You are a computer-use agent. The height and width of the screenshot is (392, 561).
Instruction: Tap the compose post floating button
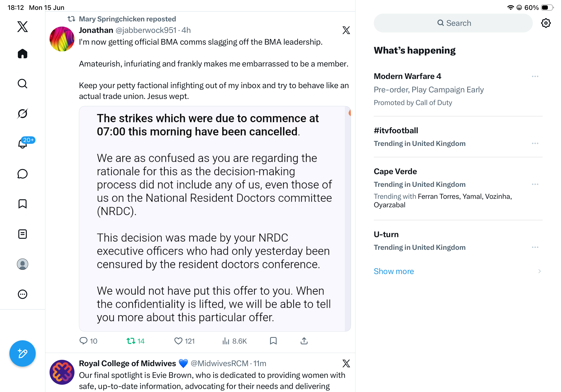point(23,353)
